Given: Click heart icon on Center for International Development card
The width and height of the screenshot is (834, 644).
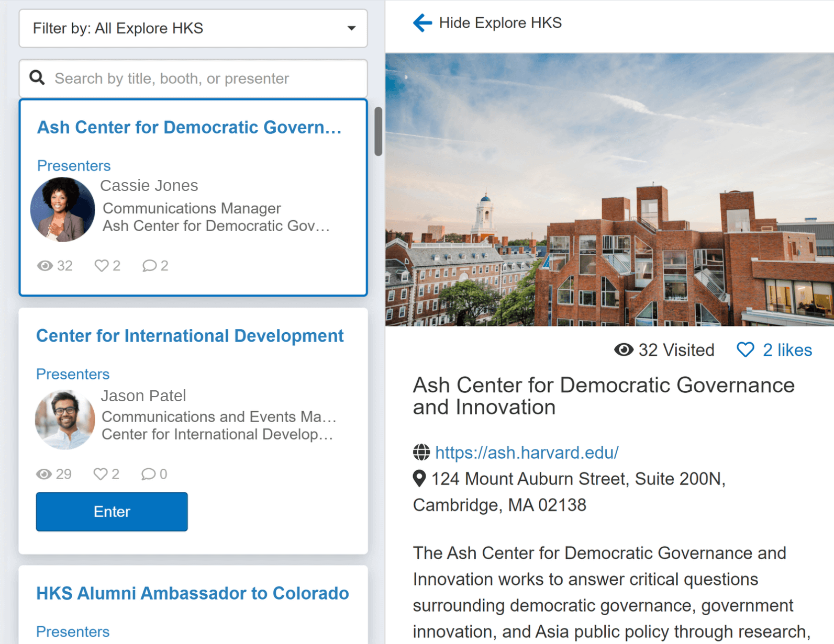Looking at the screenshot, I should [x=100, y=474].
